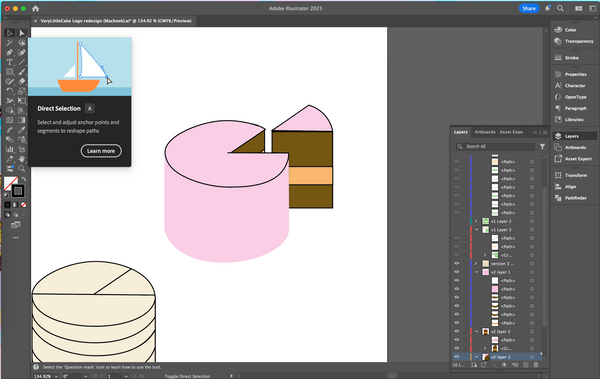Collapse the v2 layer 3 layer
600x379 pixels.
coord(476,357)
